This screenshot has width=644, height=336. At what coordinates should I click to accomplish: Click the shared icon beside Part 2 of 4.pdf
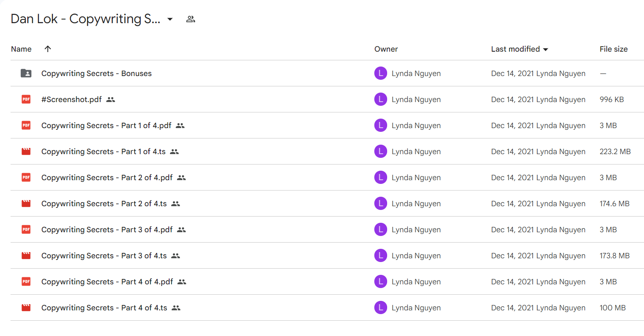pos(181,178)
